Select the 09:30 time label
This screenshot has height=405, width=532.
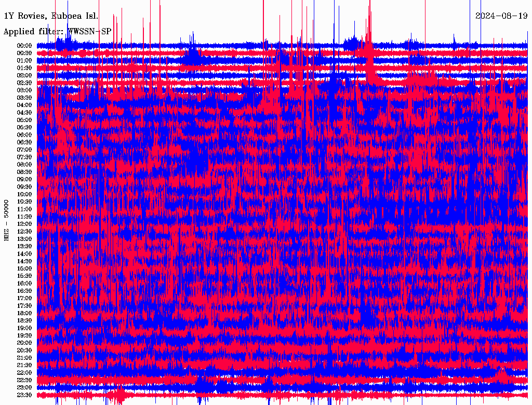[24, 187]
